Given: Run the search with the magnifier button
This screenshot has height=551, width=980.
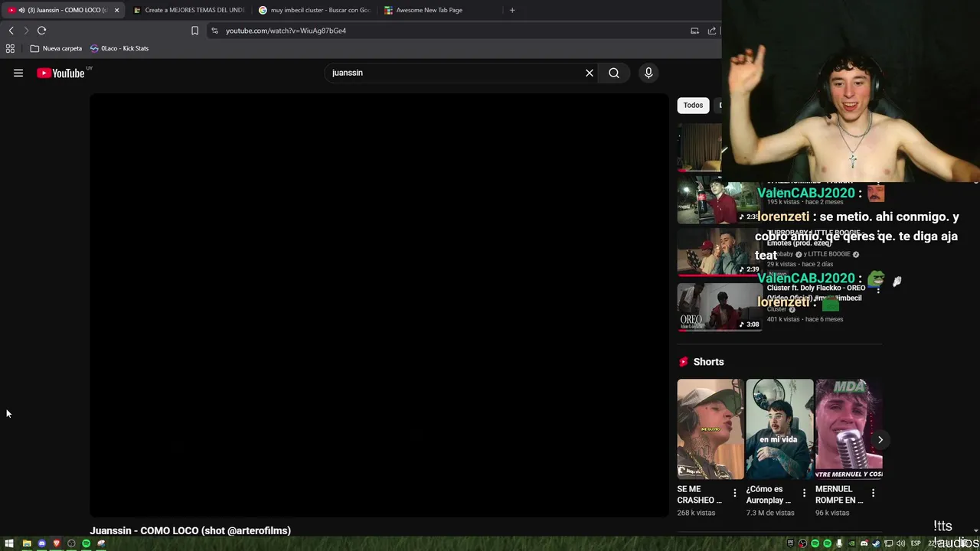Looking at the screenshot, I should pyautogui.click(x=614, y=73).
